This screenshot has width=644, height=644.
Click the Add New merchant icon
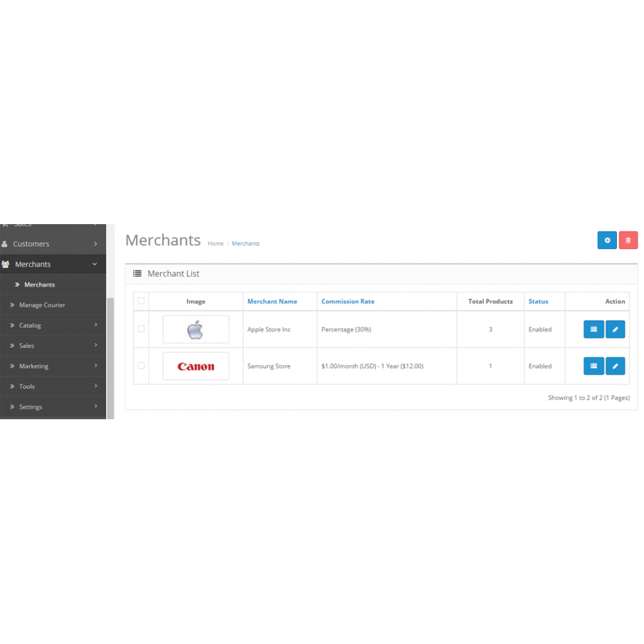click(607, 240)
